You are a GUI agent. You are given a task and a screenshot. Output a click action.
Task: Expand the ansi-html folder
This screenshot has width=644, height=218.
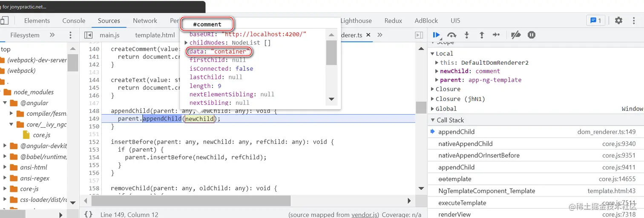tap(5, 167)
